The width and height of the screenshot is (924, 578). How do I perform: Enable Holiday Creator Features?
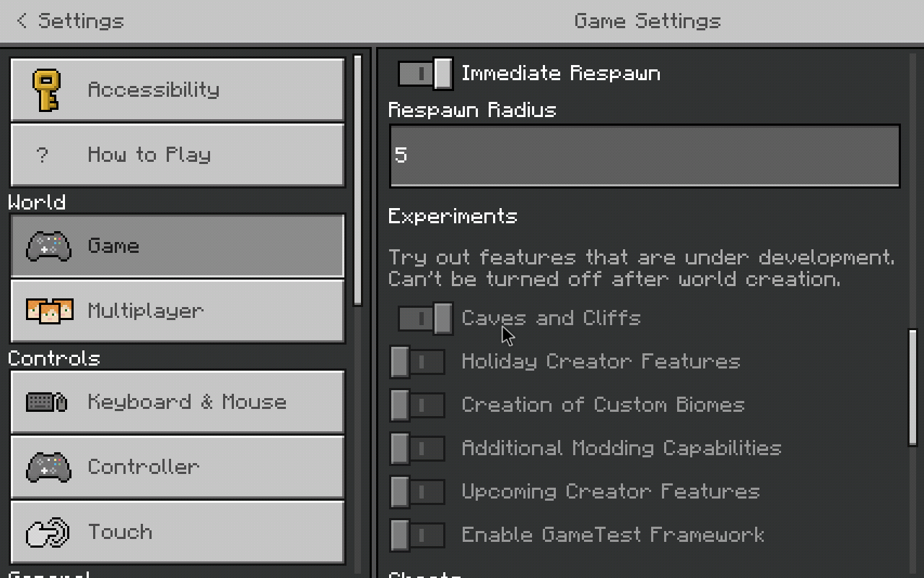[417, 362]
